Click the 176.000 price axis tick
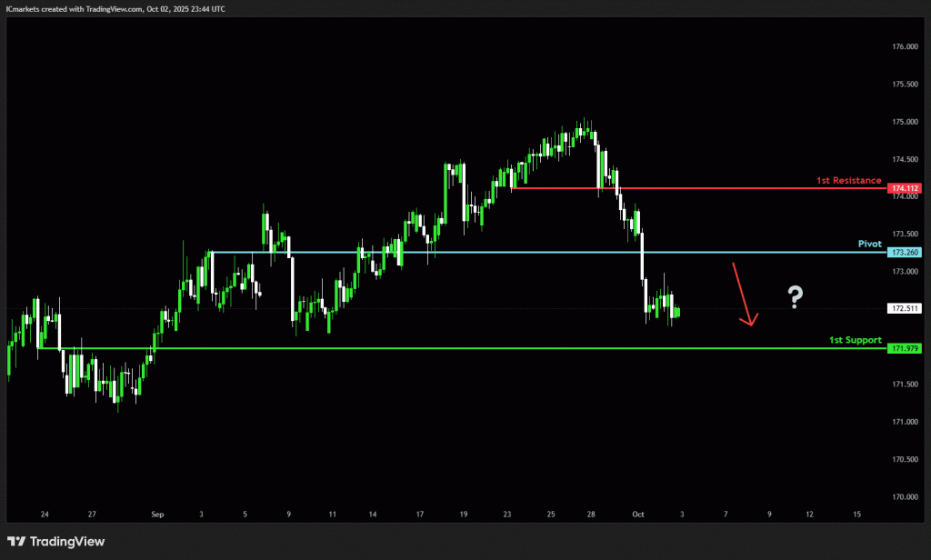 pyautogui.click(x=904, y=46)
